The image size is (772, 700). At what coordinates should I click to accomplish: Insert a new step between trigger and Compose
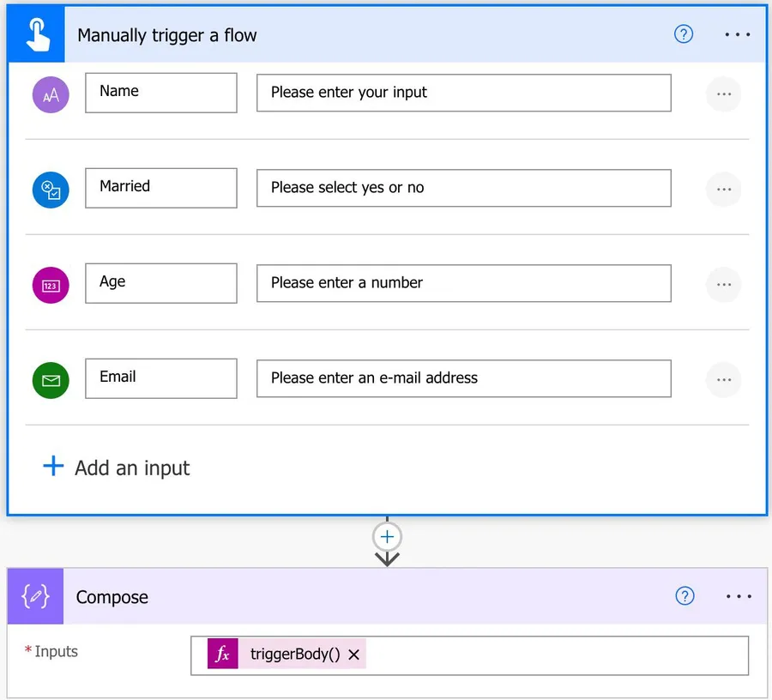point(388,537)
